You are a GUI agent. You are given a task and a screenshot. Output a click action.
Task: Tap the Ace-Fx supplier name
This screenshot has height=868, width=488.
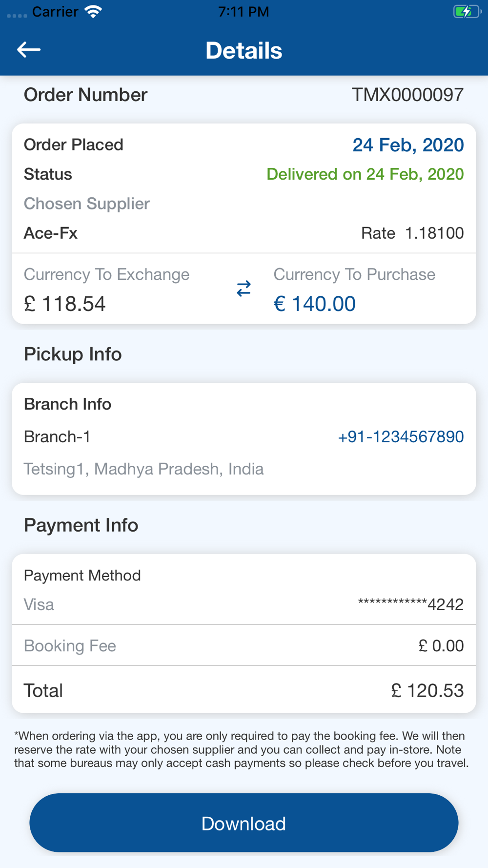tap(51, 233)
